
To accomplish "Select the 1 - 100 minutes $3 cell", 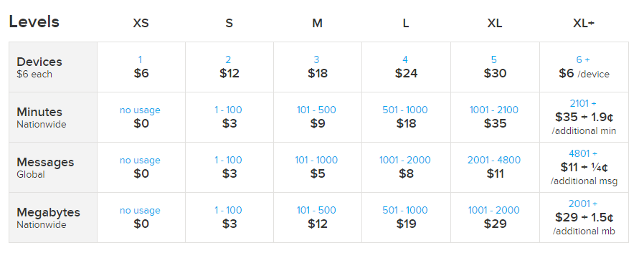I will coord(229,118).
